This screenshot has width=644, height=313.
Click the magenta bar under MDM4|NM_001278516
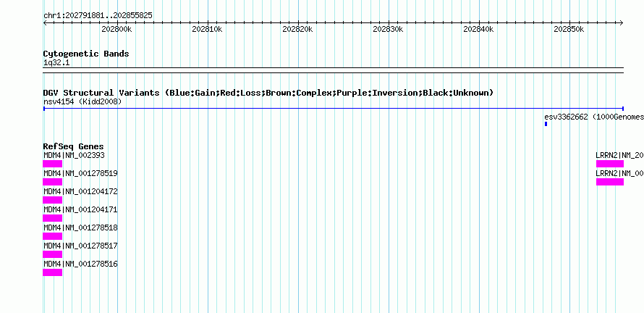pos(53,272)
